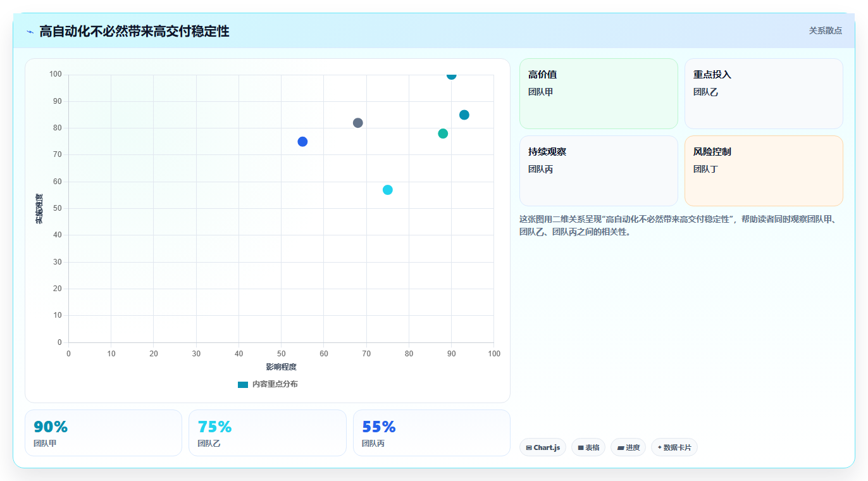Screen dimensions: 868x481
Task: Click the 90% 团队甲 stat card
Action: click(x=103, y=433)
